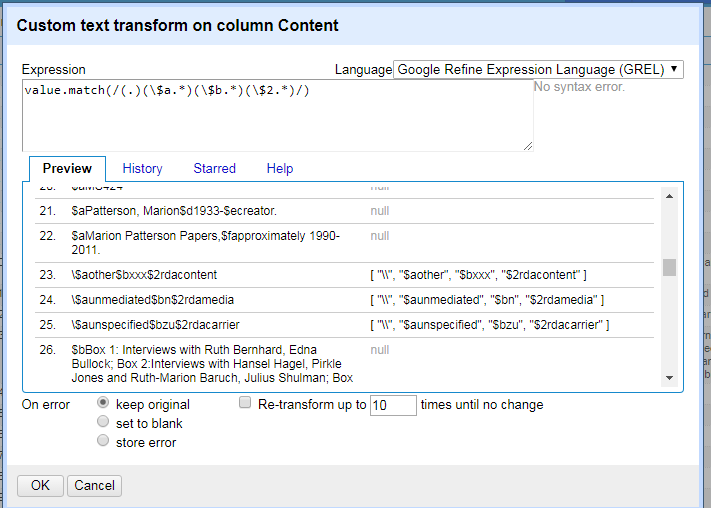Enable the Re-transform checkbox
The image size is (711, 508).
245,402
